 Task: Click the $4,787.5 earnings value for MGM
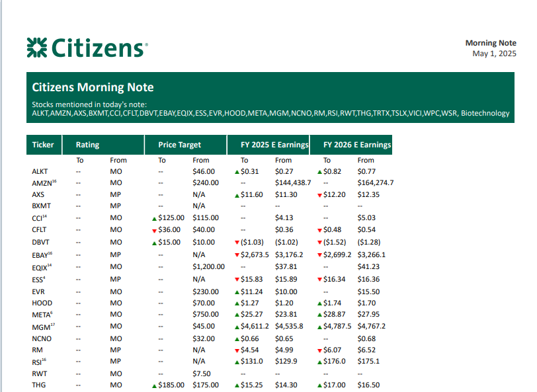pyautogui.click(x=337, y=327)
